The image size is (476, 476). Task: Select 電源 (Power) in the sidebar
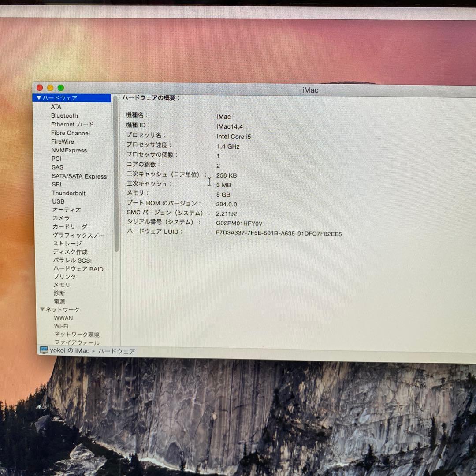[x=59, y=301]
